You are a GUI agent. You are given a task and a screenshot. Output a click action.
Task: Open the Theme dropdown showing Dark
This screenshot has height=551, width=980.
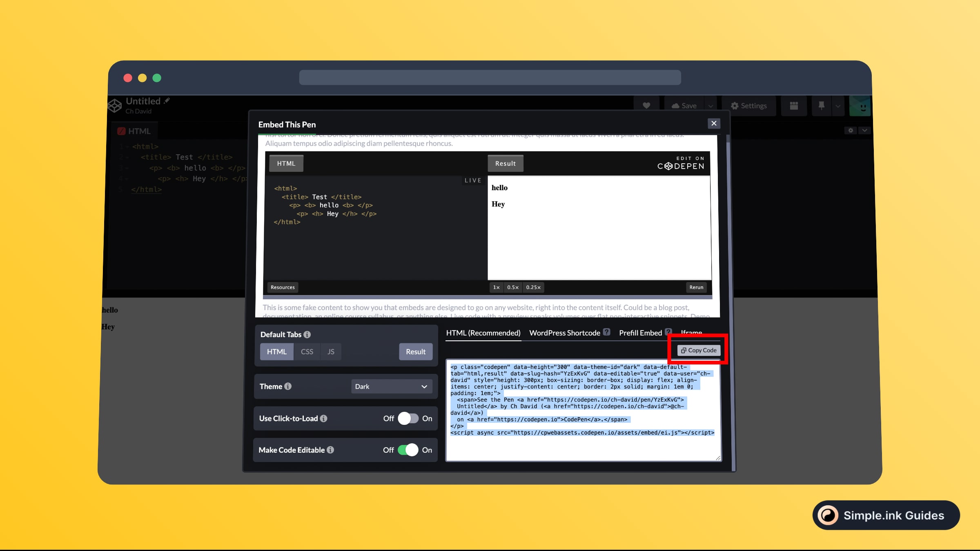pos(391,387)
